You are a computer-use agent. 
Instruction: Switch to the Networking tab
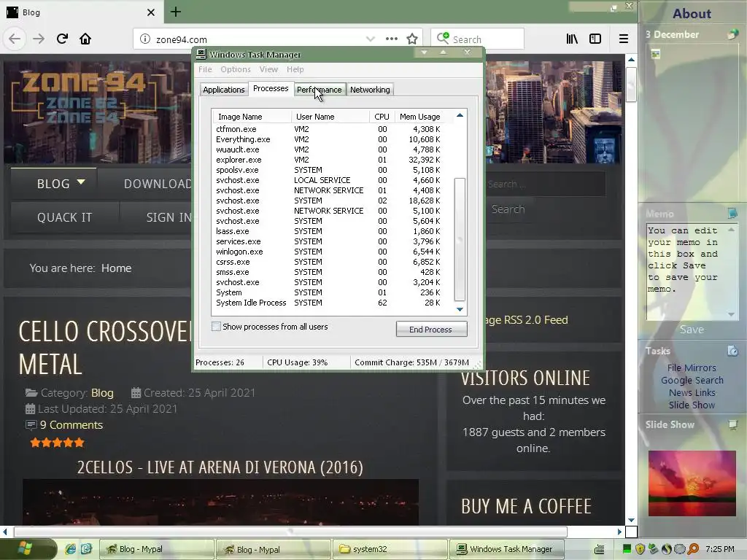point(370,90)
